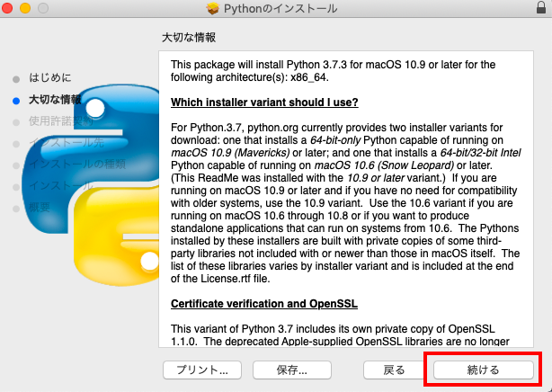This screenshot has height=392, width=552.
Task: Click the package icon in title bar
Action: point(213,8)
